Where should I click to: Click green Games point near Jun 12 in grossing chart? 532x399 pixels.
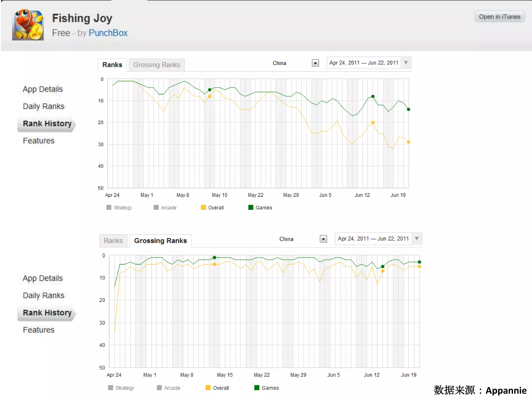tap(382, 267)
